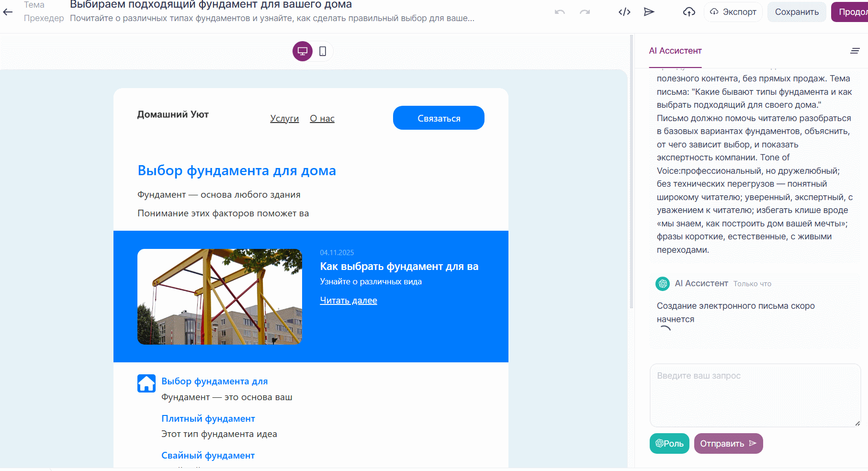The width and height of the screenshot is (868, 471).
Task: Save the email with Сохранить
Action: pos(797,12)
